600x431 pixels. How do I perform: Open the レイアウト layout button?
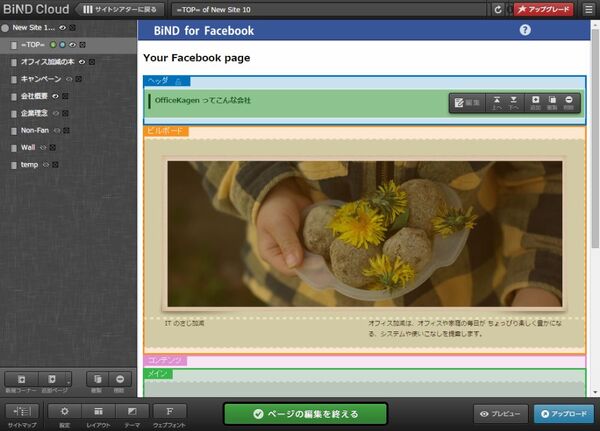pyautogui.click(x=98, y=412)
